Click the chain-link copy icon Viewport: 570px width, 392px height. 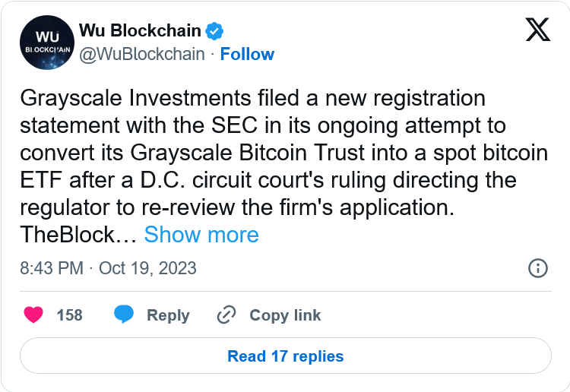(x=226, y=315)
